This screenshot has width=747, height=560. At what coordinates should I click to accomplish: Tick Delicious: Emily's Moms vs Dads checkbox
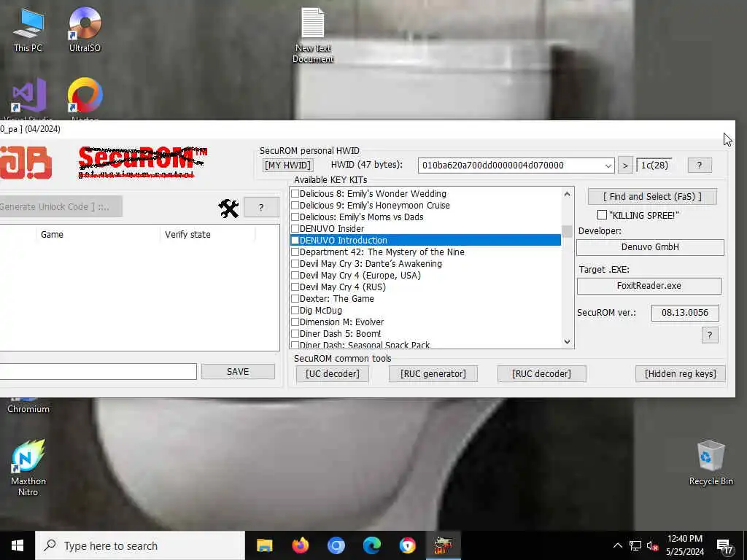click(295, 217)
